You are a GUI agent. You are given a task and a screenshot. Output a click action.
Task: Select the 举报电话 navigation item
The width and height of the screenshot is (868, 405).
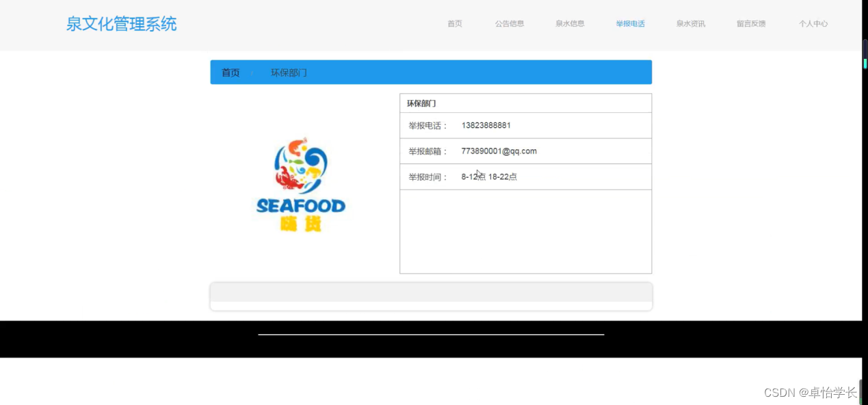pos(630,24)
